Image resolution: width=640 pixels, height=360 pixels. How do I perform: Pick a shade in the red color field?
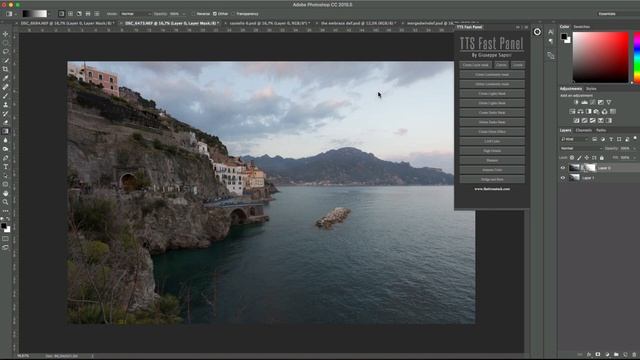point(600,58)
